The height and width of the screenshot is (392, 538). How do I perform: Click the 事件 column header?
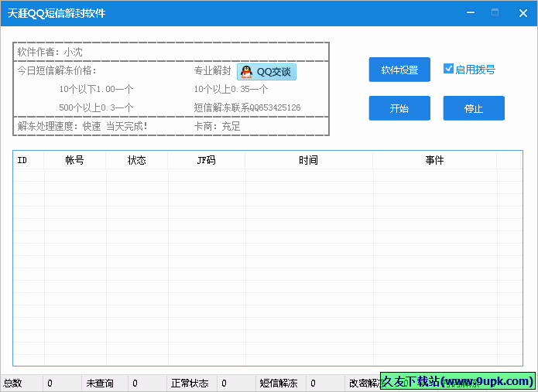click(435, 160)
